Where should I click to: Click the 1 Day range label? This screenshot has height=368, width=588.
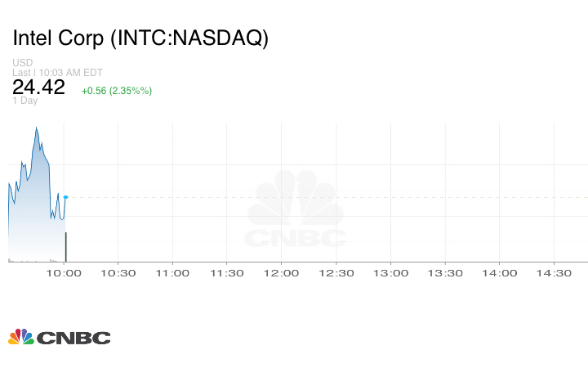click(25, 101)
